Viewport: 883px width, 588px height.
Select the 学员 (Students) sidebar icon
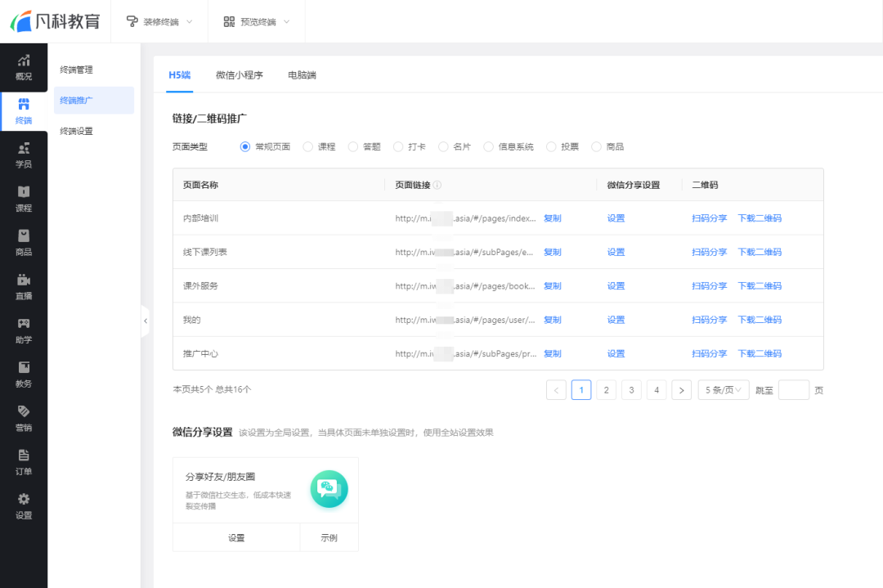point(24,155)
